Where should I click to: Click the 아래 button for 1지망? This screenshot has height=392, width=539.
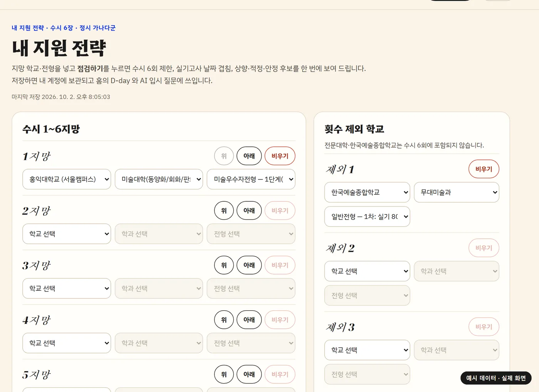249,156
